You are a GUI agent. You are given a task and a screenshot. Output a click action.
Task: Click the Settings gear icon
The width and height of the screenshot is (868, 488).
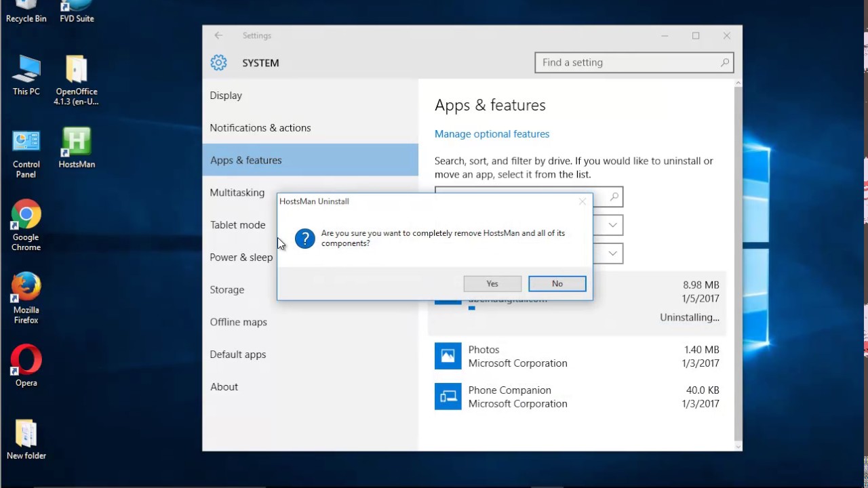point(218,62)
